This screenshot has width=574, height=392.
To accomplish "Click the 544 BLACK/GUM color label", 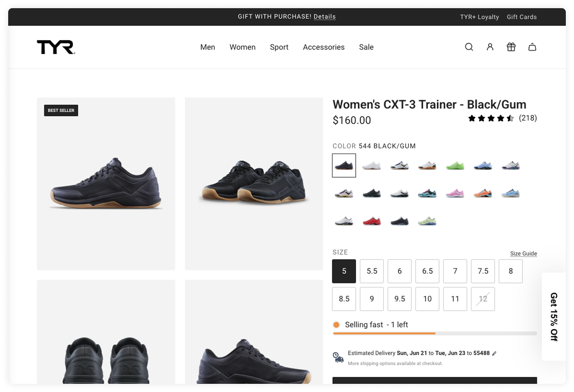I will point(387,146).
